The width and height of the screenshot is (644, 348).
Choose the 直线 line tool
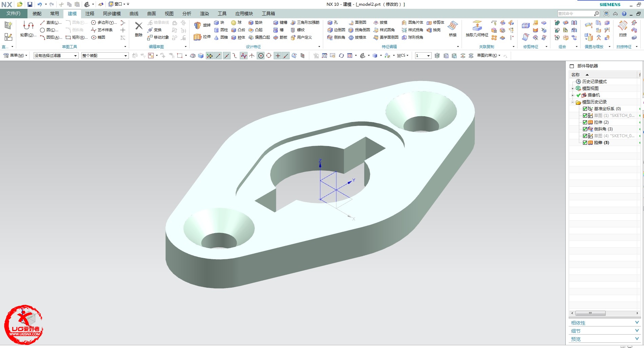click(x=51, y=22)
